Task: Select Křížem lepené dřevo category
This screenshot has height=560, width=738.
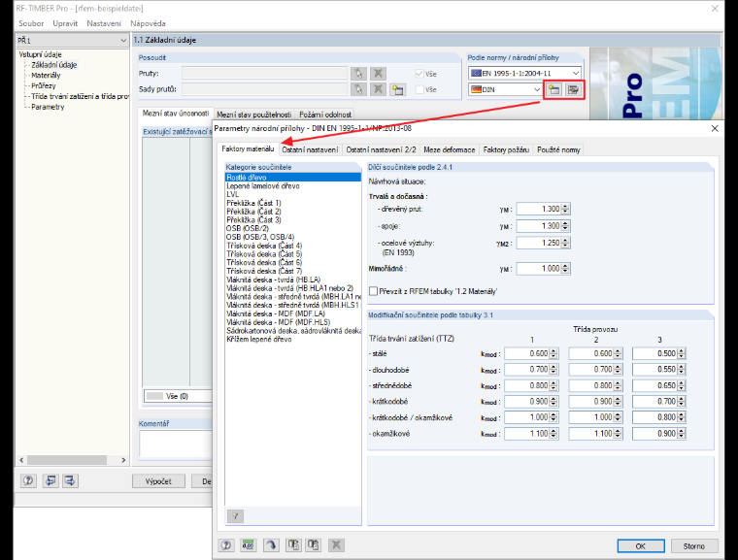Action: (x=259, y=340)
